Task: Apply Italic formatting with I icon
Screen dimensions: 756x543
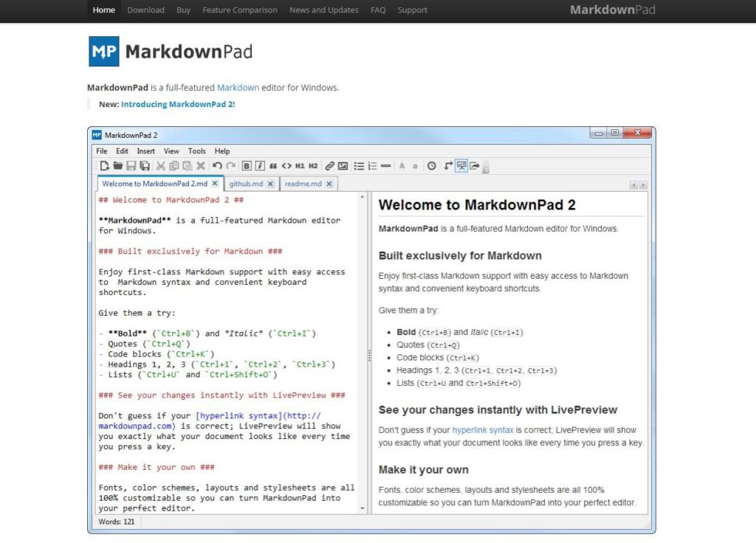Action: [259, 166]
